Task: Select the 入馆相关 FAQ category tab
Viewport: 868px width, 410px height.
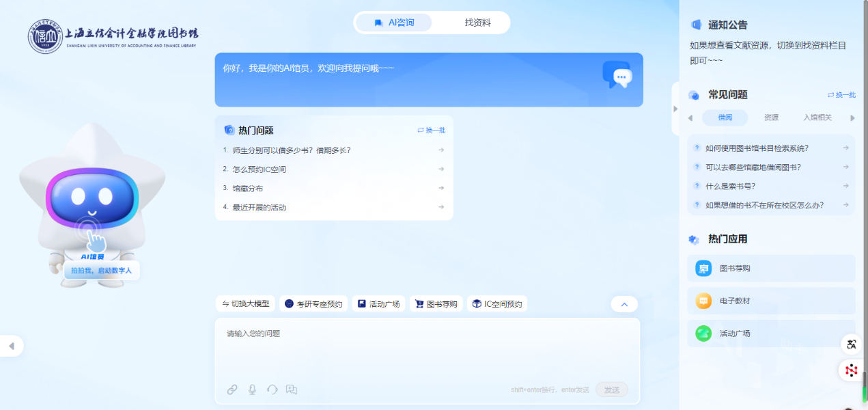Action: point(817,118)
